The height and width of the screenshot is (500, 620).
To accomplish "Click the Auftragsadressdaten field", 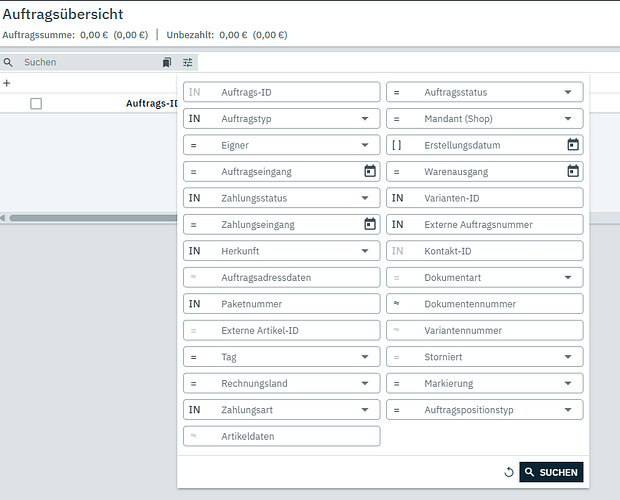I will click(282, 277).
